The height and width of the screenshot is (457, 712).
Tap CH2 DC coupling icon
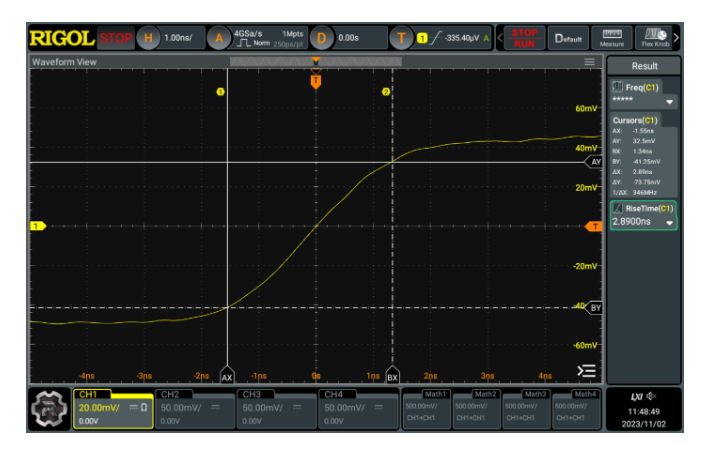pos(215,407)
